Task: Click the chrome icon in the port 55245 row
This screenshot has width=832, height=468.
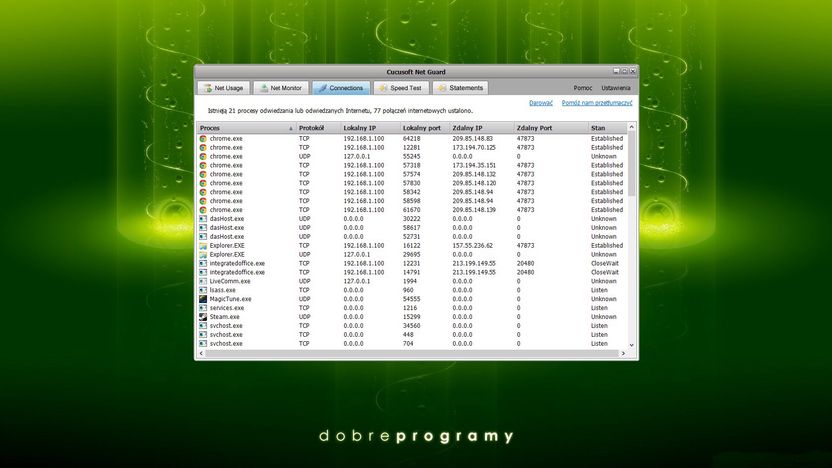Action: (203, 157)
